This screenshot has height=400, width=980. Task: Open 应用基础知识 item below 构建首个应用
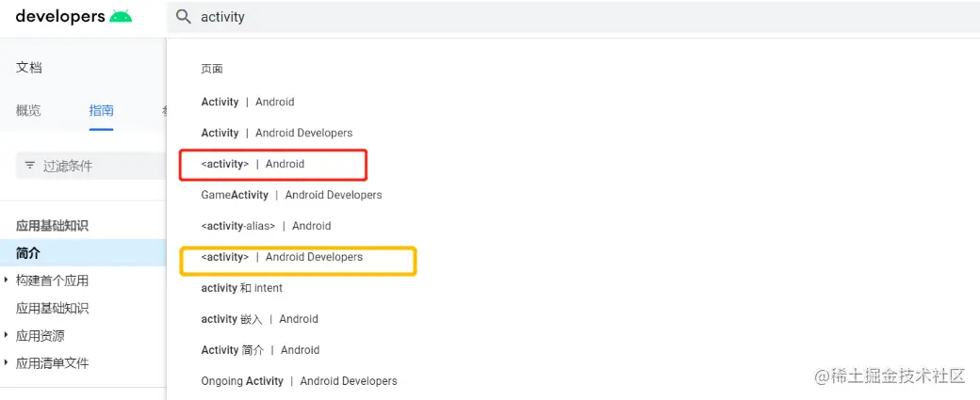52,308
